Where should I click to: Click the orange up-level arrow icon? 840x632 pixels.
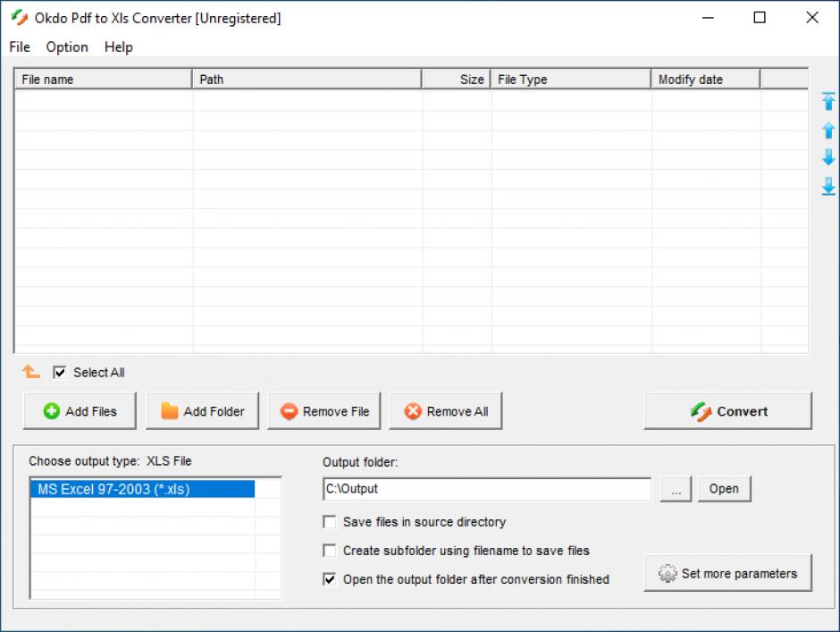click(x=30, y=371)
